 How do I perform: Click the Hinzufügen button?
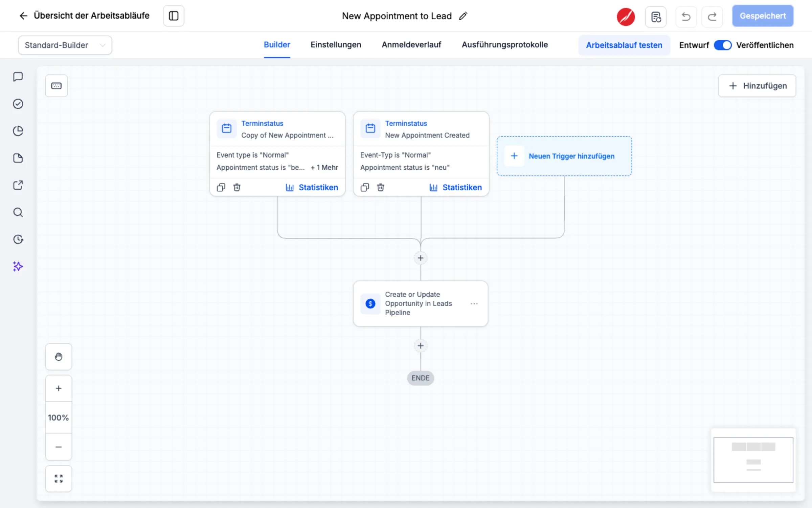(x=757, y=86)
